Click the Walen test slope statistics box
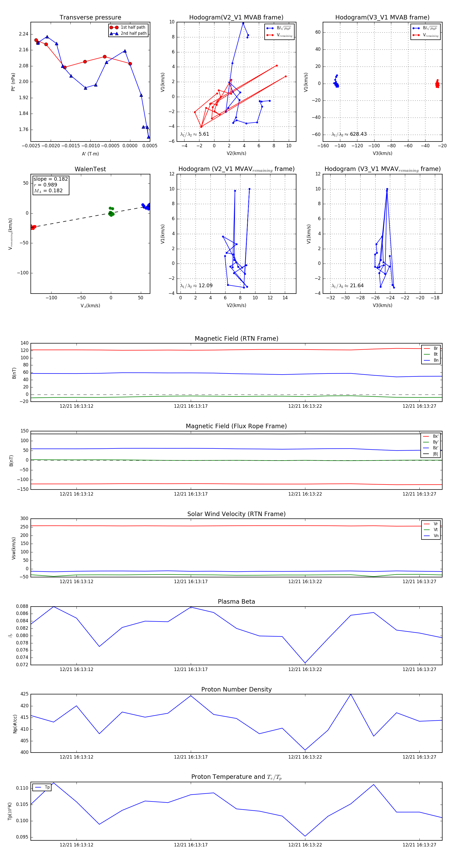Screen dimensions: 473x868 pyautogui.click(x=50, y=185)
